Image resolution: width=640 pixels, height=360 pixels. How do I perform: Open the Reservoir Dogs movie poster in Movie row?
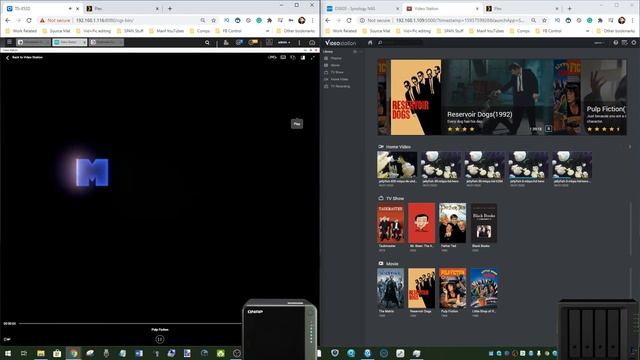(x=422, y=288)
